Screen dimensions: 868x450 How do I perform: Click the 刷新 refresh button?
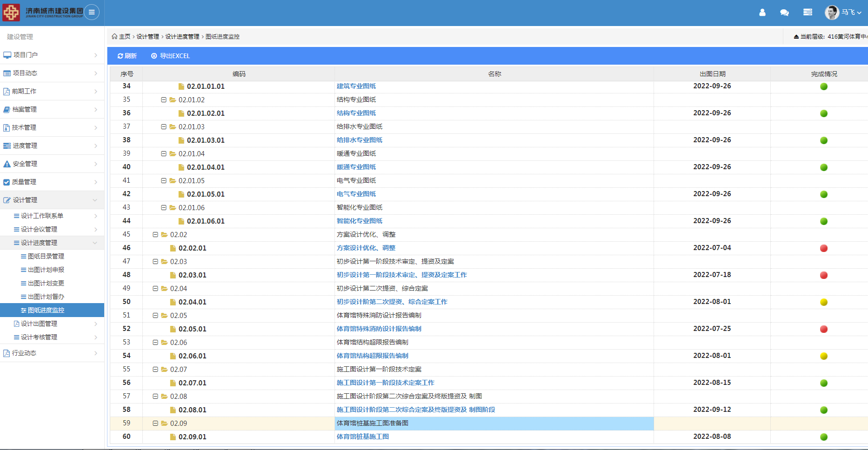[127, 56]
